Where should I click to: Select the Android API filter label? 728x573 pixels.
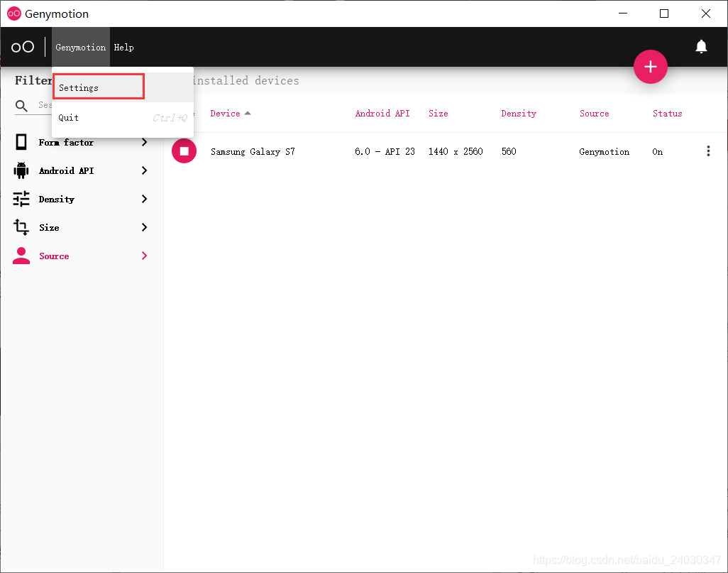tap(67, 170)
